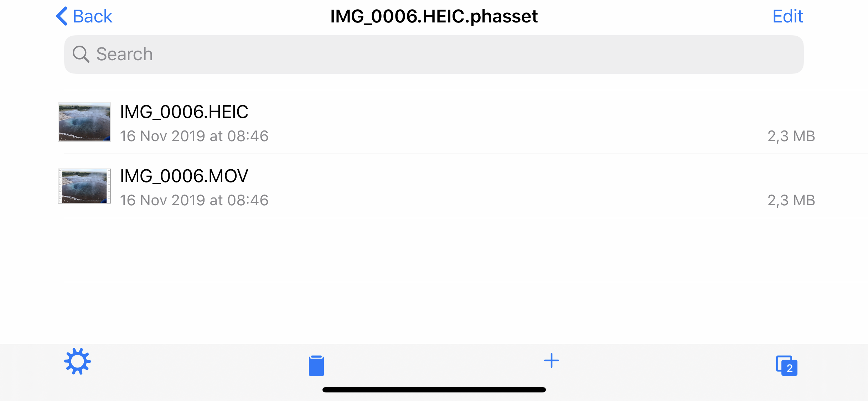Open the windows icon showing 2

[x=787, y=365]
